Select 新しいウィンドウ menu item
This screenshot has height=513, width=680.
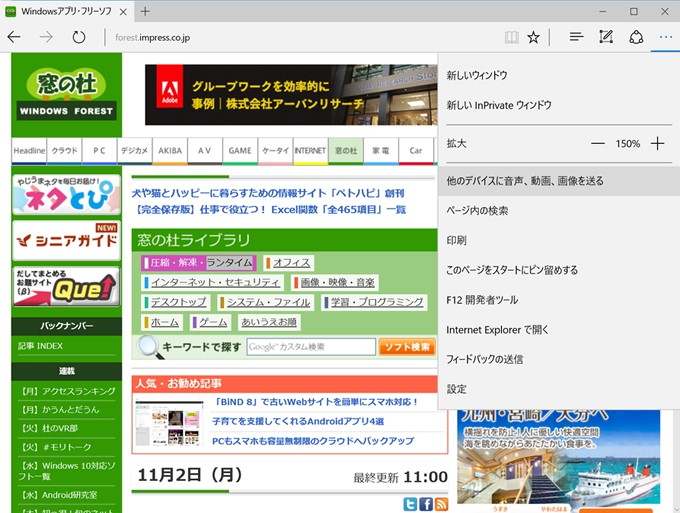click(x=559, y=75)
